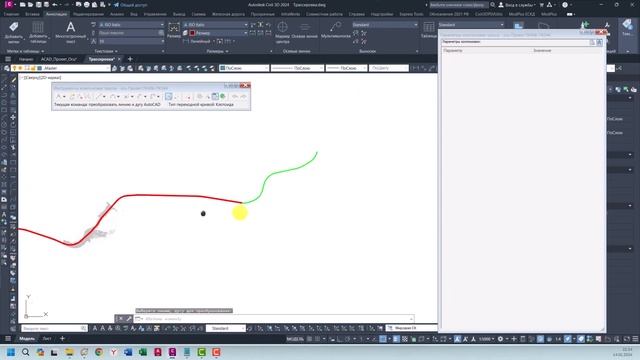The image size is (640, 360).
Task: Open the bottom toolbar Standard style dropdown
Action: 225,328
